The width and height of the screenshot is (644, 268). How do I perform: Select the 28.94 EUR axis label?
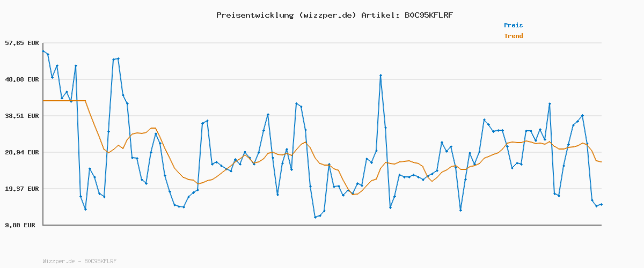[21, 152]
